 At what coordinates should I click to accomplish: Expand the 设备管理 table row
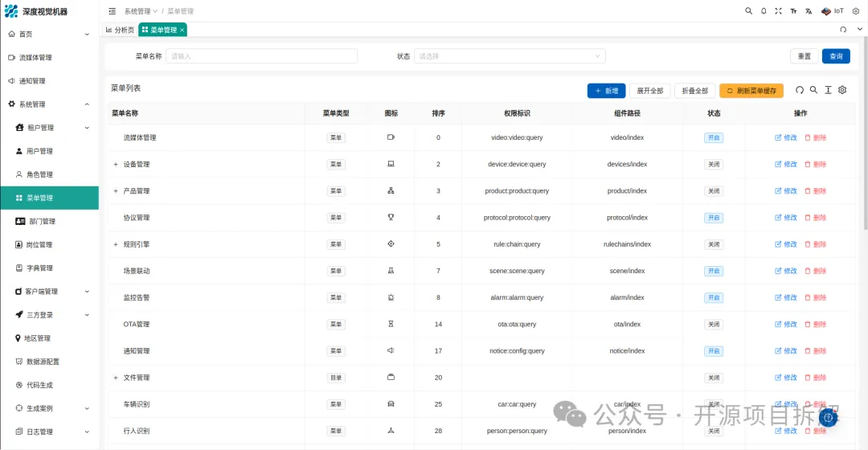tap(116, 165)
